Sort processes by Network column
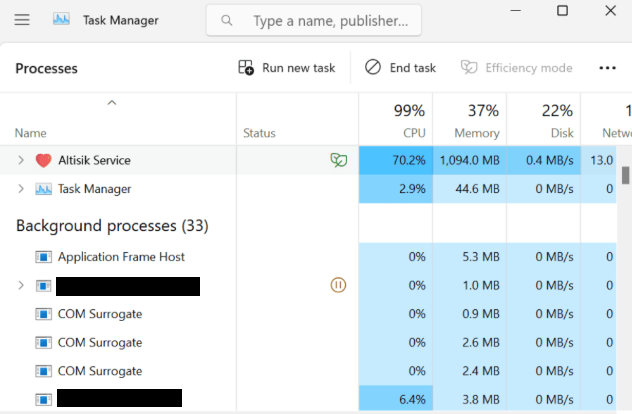 pyautogui.click(x=606, y=120)
